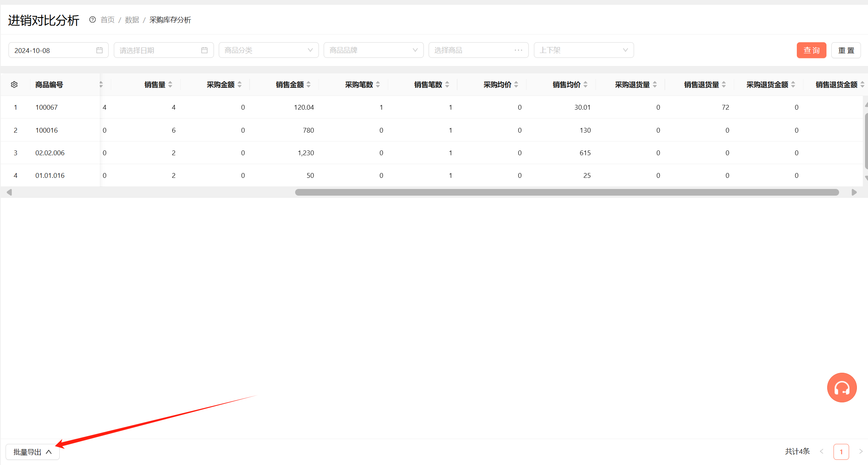Click horizontal table scrollbar thumb
This screenshot has width=868, height=465.
(567, 192)
